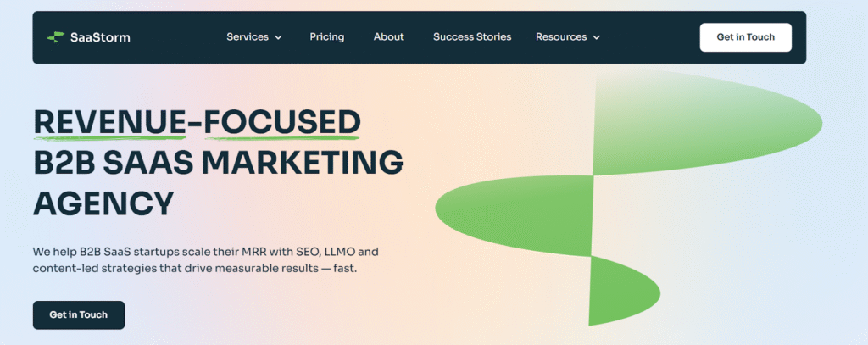Select Success Stories in the navigation
Viewport: 868px width, 345px height.
(472, 37)
